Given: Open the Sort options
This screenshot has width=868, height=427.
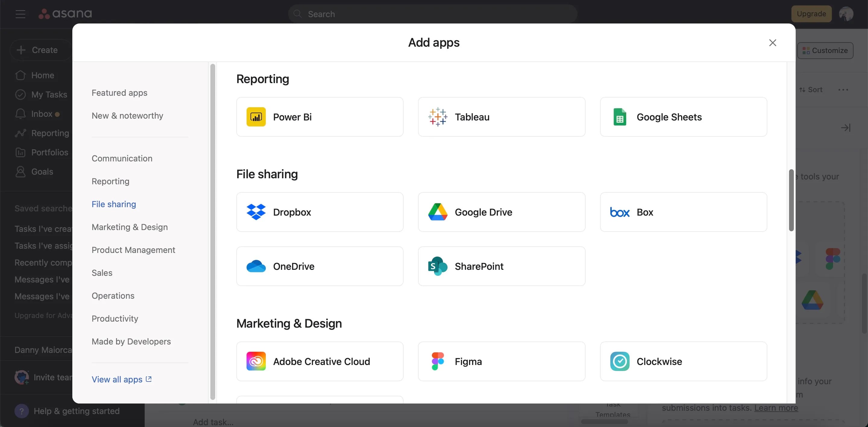Looking at the screenshot, I should pos(811,89).
